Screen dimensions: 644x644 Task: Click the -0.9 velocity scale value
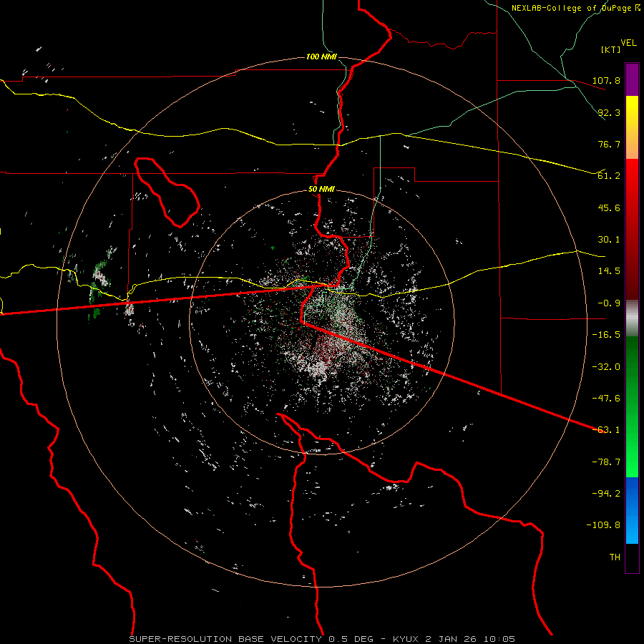pos(609,303)
